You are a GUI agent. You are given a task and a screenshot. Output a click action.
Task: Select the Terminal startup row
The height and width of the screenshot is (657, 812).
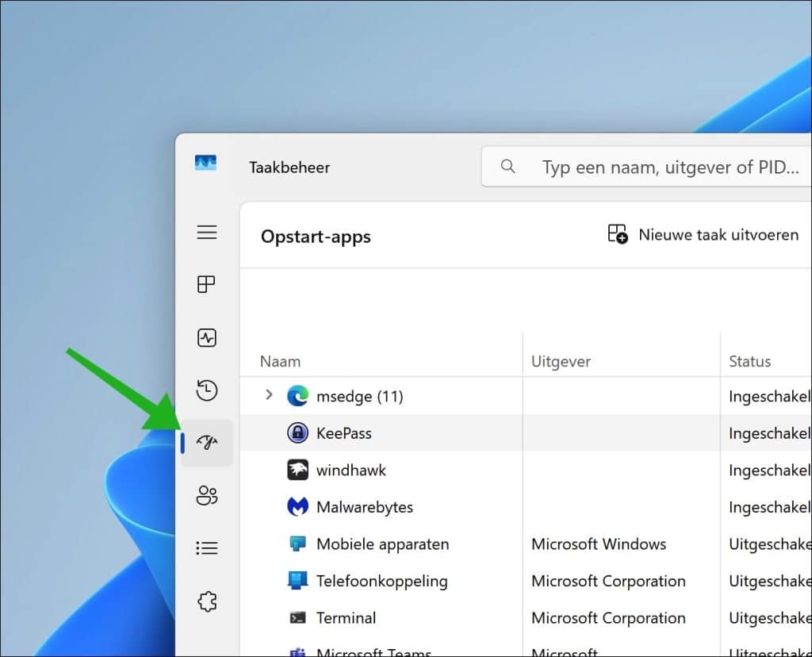347,618
